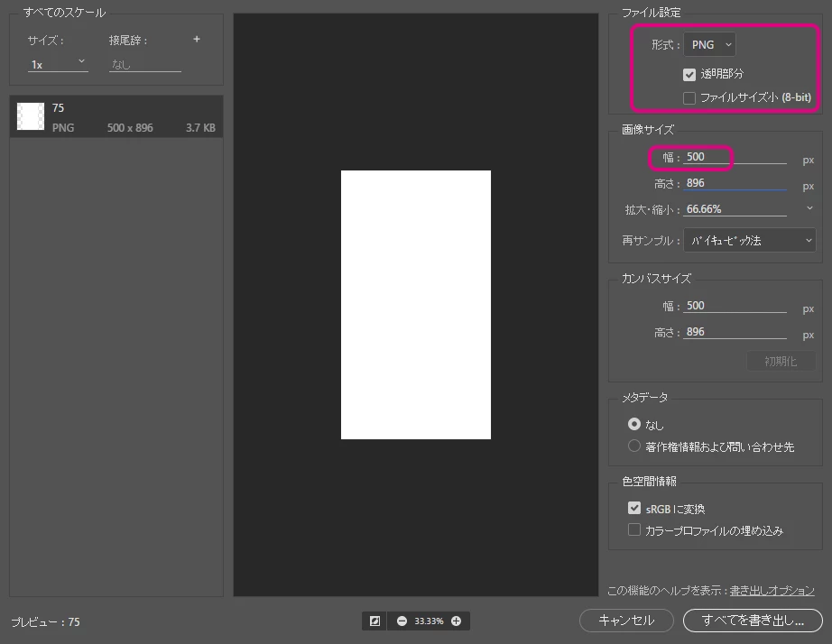Viewport: 832px width, 644px height.
Task: Select メタデータ なし radio button
Action: (634, 424)
